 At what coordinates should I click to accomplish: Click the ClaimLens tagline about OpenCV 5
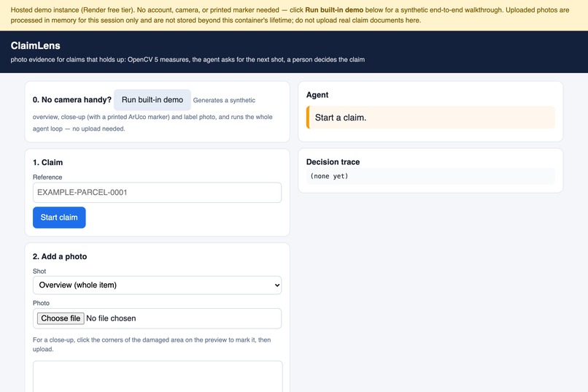pos(187,60)
